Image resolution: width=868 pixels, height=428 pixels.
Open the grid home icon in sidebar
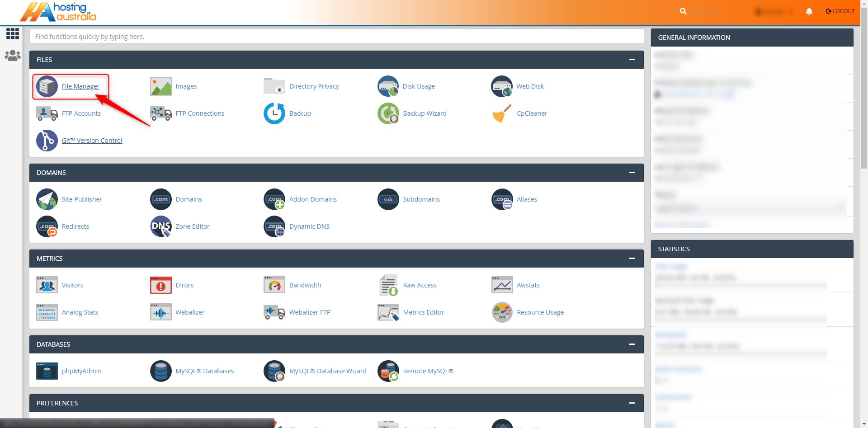[12, 33]
